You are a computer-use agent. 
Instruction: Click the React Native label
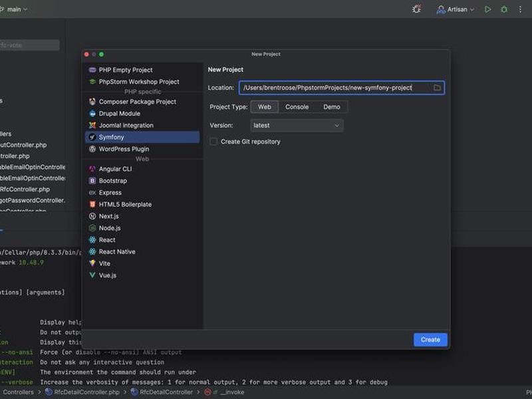(117, 252)
